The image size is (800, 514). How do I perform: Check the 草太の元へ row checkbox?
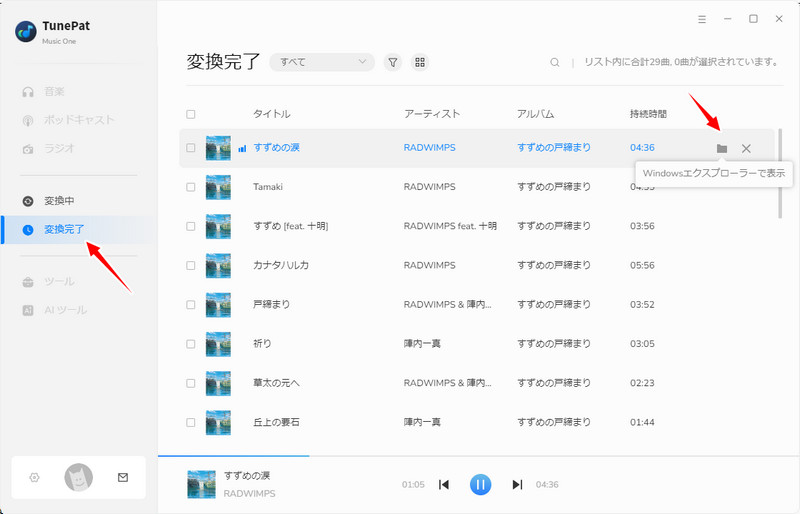pos(191,383)
